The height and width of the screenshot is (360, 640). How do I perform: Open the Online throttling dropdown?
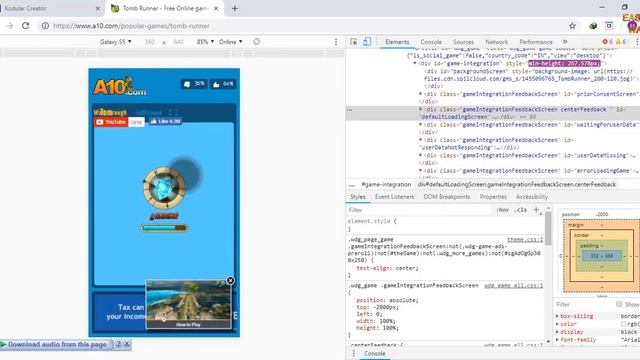click(231, 42)
